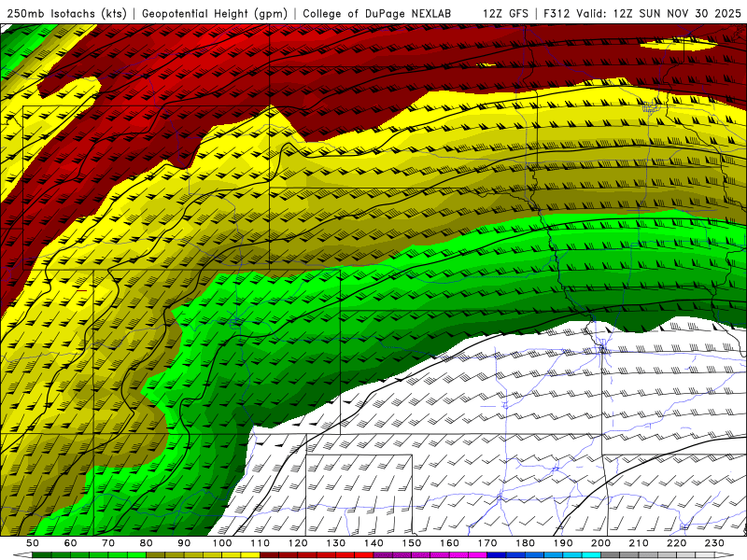Click the 'F312 Valid: 12Z SUN NOV 30 2025' text
Image resolution: width=747 pixels, height=560 pixels.
(x=642, y=13)
